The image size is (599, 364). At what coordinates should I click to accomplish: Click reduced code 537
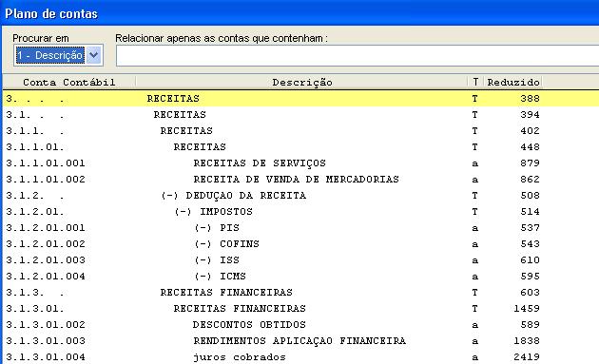(530, 228)
